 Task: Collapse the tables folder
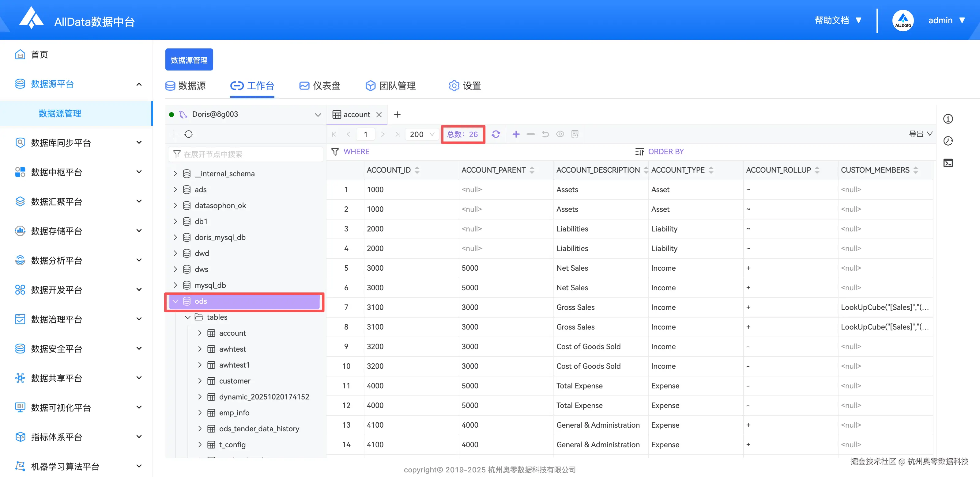click(187, 317)
